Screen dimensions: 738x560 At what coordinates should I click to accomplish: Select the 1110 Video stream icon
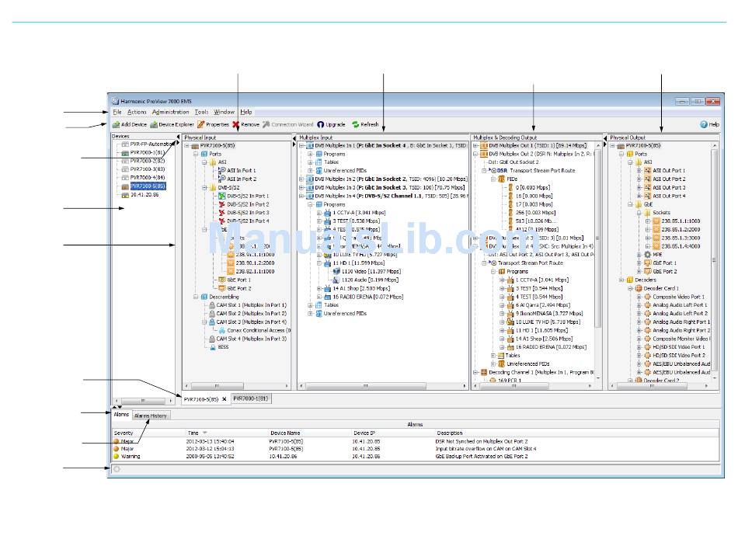(x=336, y=272)
